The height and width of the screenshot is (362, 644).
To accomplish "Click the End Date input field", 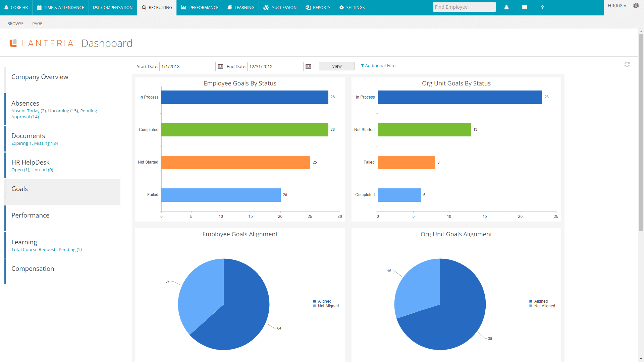I will (x=275, y=66).
